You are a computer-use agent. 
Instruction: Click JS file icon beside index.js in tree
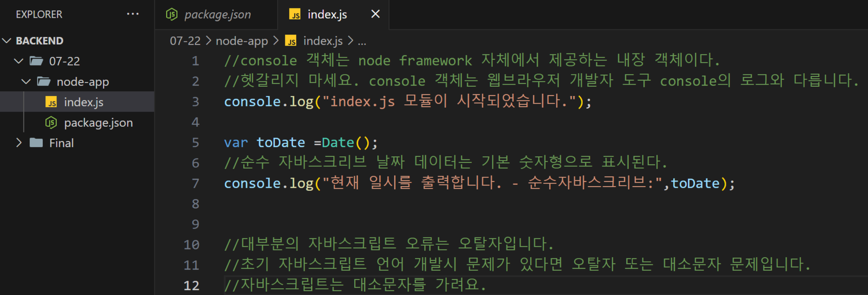tap(51, 102)
